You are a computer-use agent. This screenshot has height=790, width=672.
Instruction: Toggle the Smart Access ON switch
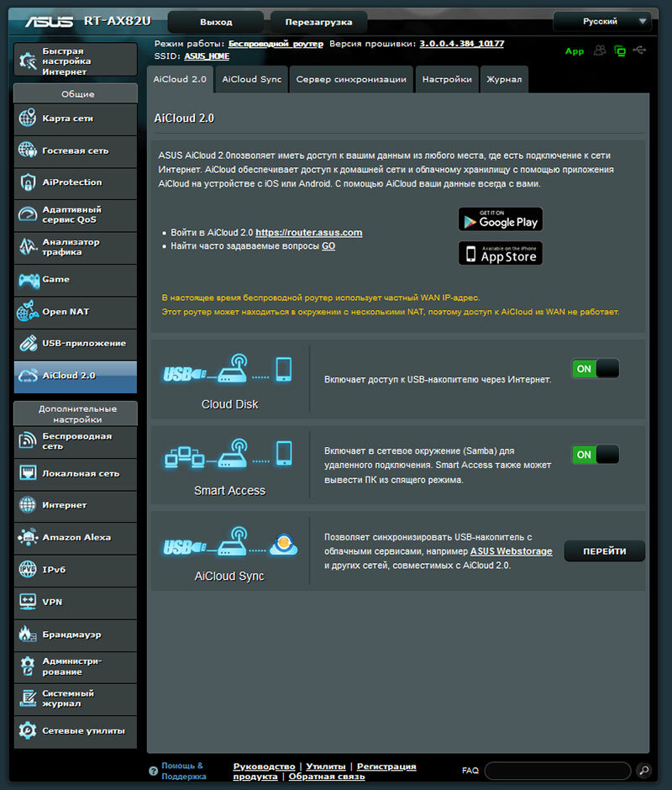click(x=595, y=455)
